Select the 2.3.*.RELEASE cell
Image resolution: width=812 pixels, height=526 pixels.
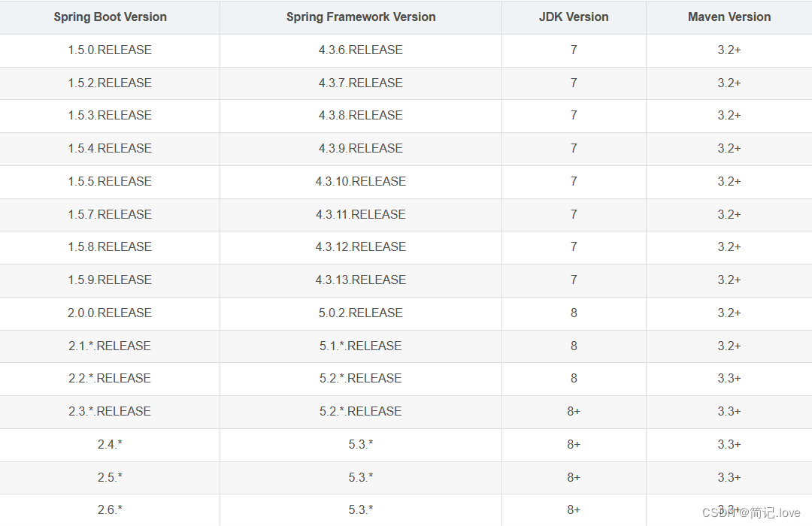[x=110, y=412]
